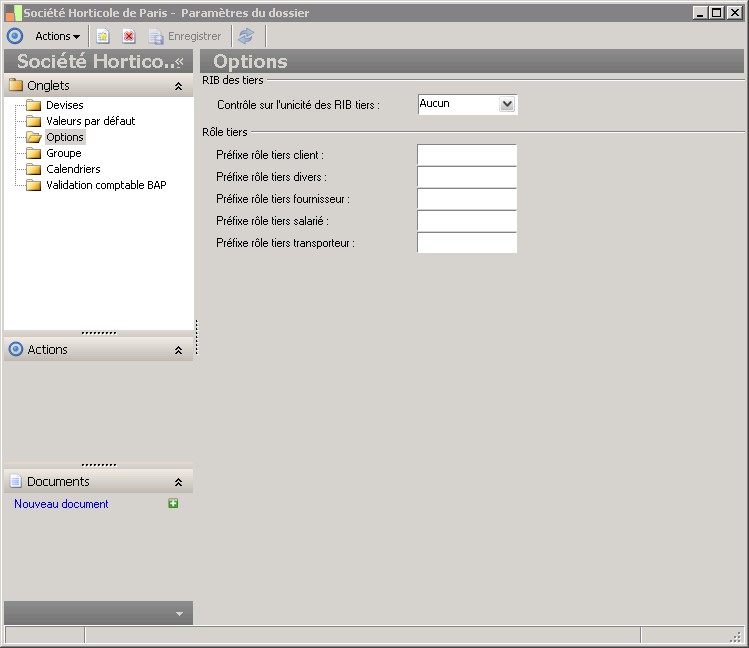Open the bottom navigation pane dropdown arrow
The image size is (749, 648).
(x=179, y=614)
